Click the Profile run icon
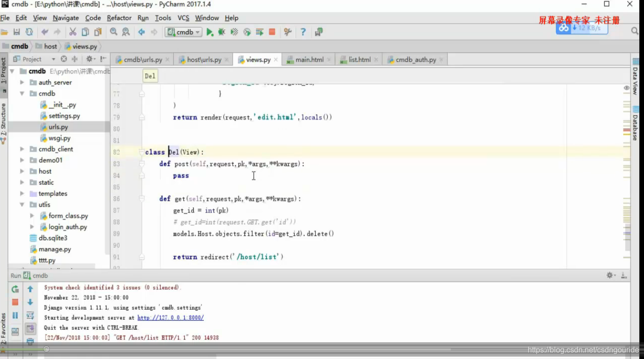Image resolution: width=644 pixels, height=359 pixels. click(x=247, y=32)
